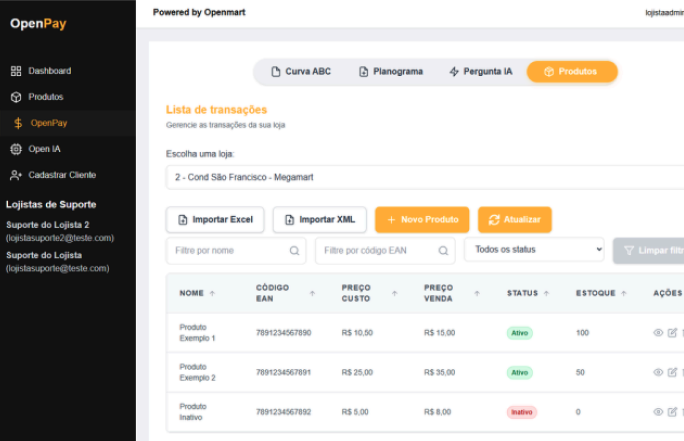Viewport: 684px width, 441px height.
Task: Click the Importar Excel button
Action: click(x=215, y=219)
